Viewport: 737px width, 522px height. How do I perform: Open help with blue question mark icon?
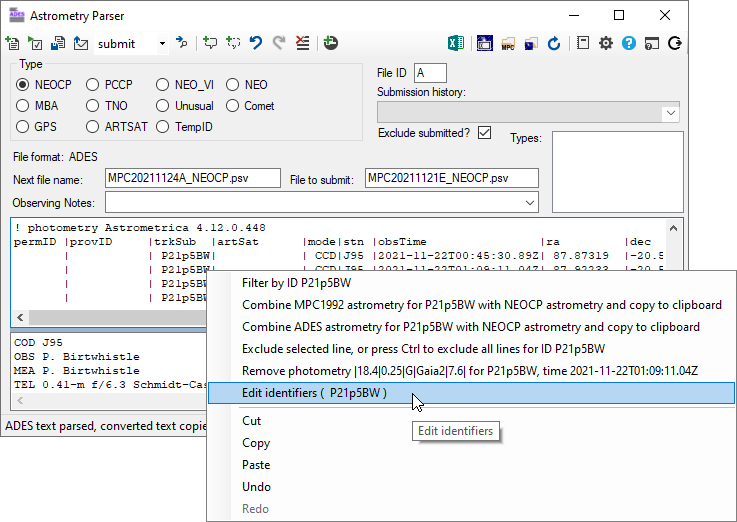coord(629,44)
